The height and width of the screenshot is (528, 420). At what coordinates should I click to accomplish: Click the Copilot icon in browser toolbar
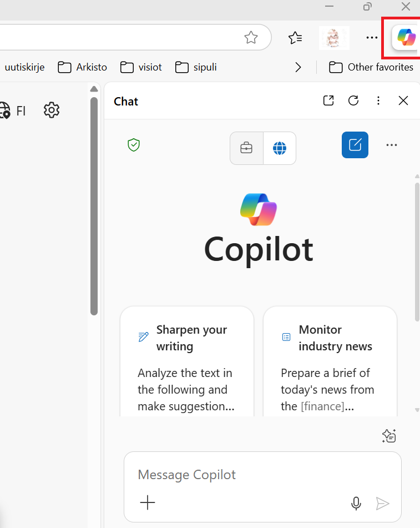406,38
